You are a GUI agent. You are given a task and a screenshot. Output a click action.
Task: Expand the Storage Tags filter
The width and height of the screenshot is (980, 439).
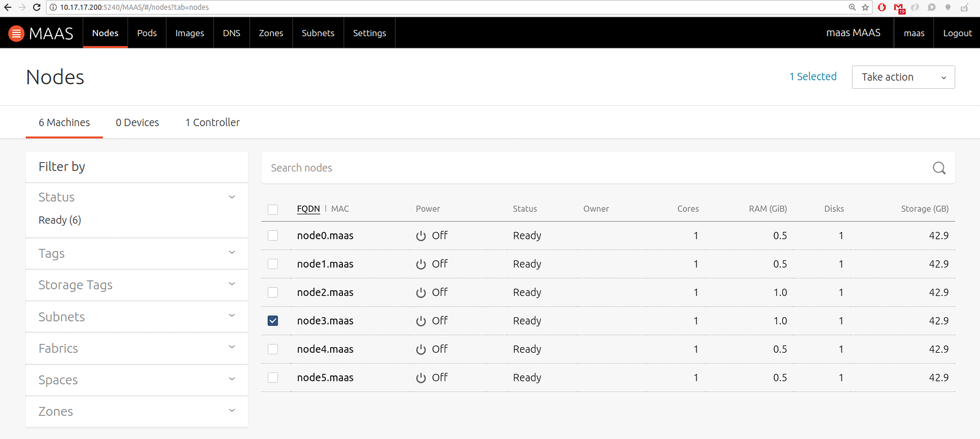click(137, 285)
